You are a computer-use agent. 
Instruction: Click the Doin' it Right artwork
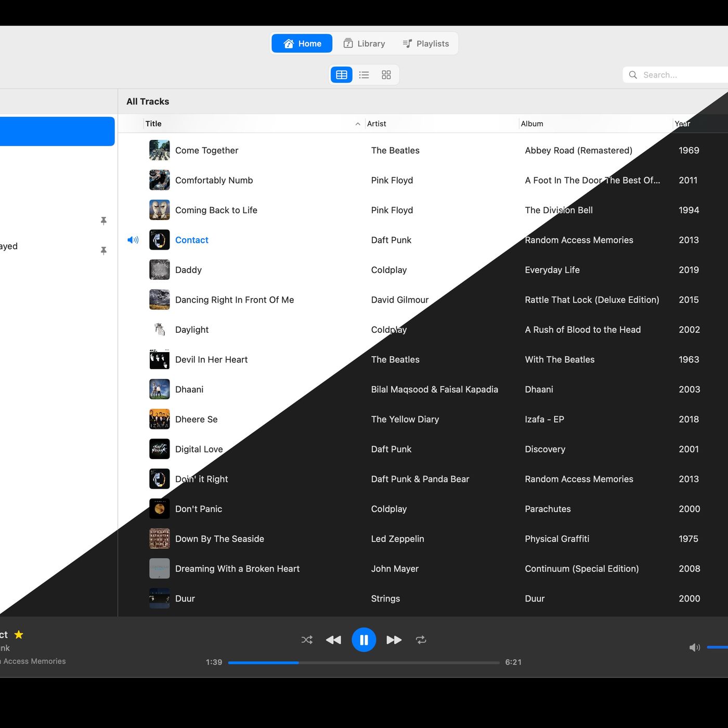(160, 479)
